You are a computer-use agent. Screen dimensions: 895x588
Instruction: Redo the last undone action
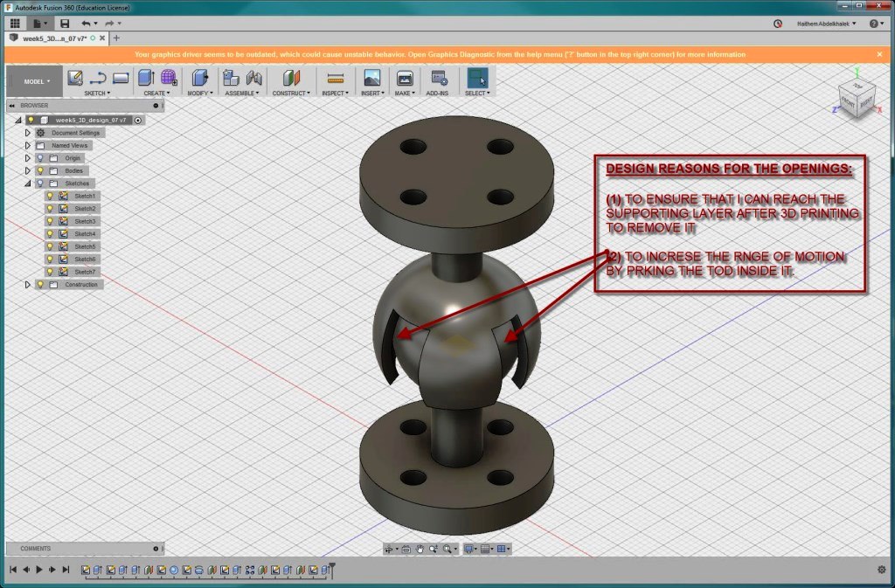coord(109,24)
